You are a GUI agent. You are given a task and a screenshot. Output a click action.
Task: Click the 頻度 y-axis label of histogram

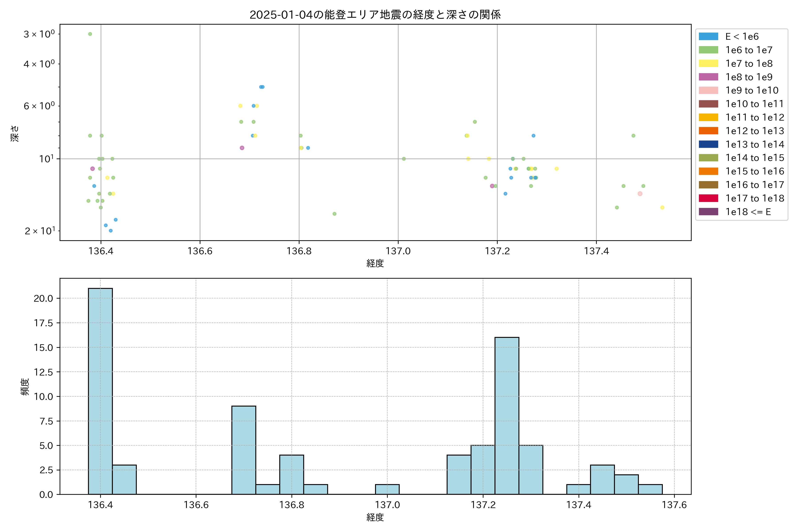pos(25,387)
